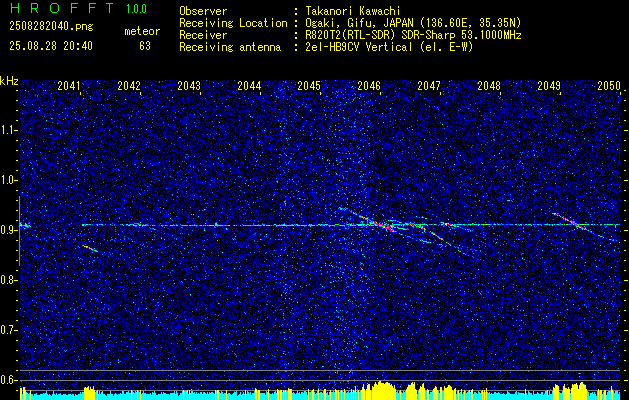Click the 2045 time axis marker
The width and height of the screenshot is (629, 400).
pos(309,85)
